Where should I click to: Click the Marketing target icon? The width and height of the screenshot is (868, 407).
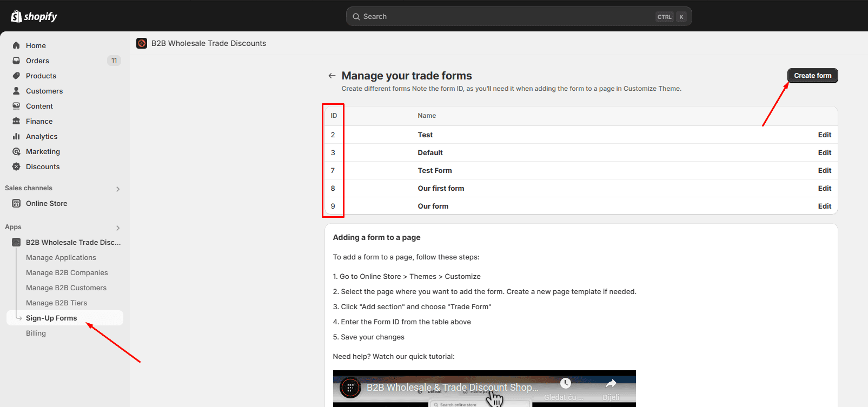click(x=16, y=151)
